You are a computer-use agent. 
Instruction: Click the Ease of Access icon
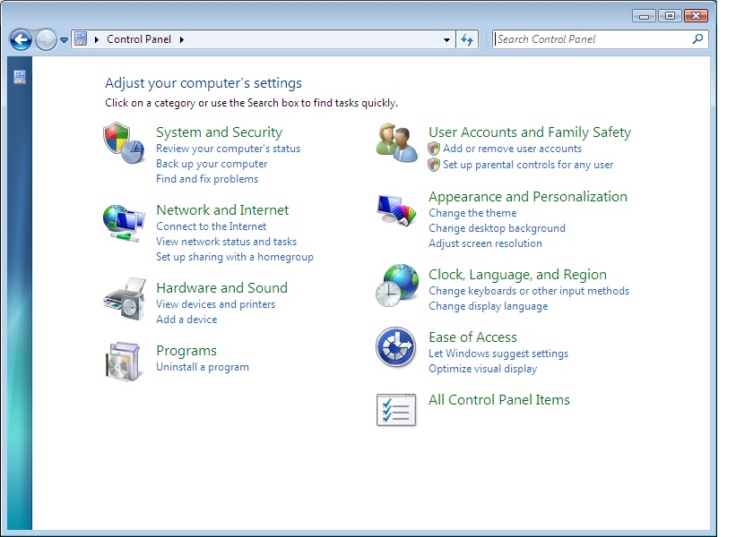(396, 347)
